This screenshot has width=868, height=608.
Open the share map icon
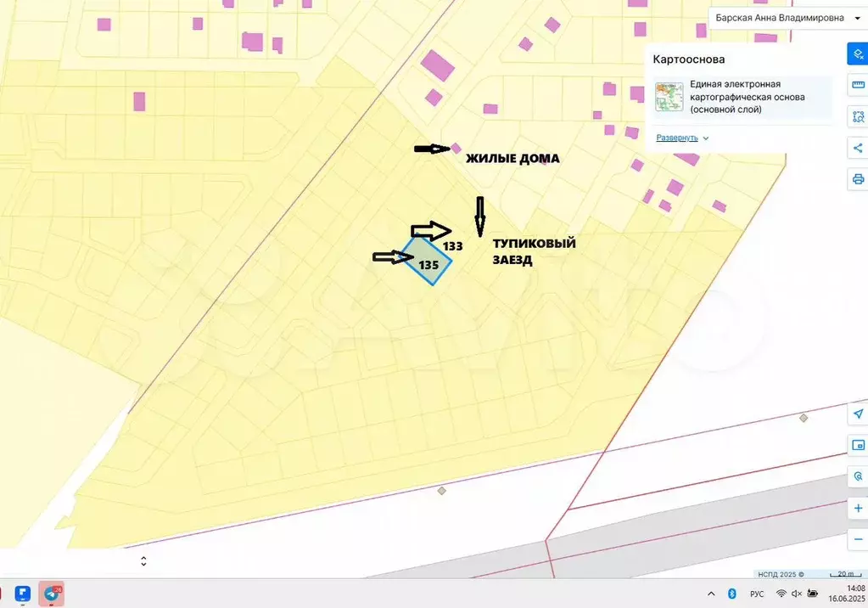[x=858, y=148]
